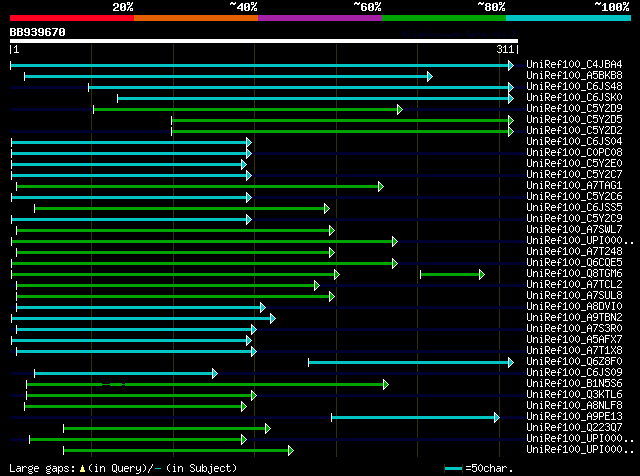Click the arrowhead ending the Q6CQE5 alignment bar
Screen dimensions: 640x476
click(x=395, y=264)
